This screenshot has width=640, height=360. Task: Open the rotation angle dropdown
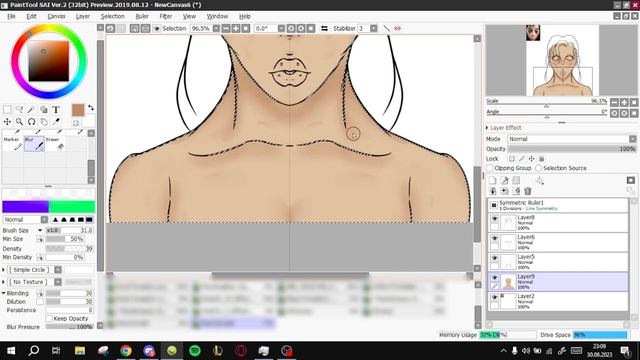(x=281, y=29)
